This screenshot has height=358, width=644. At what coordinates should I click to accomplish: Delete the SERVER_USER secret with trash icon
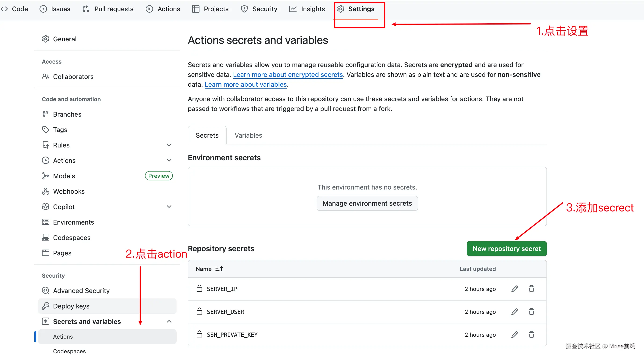pos(531,311)
